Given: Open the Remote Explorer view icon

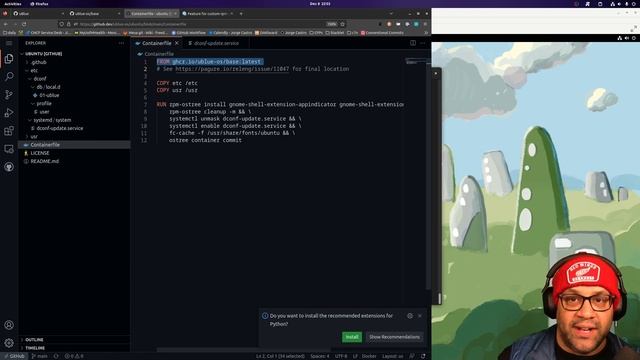Looking at the screenshot, I should click(9, 149).
